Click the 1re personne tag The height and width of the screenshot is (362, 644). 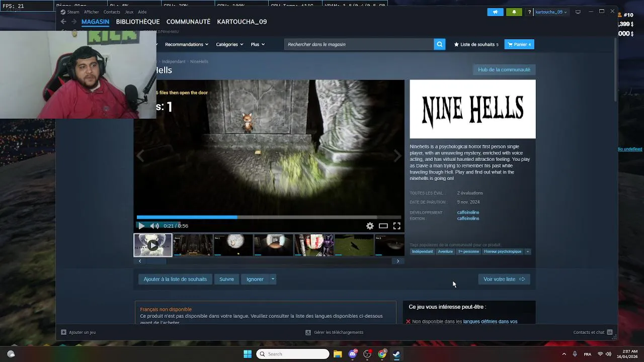pos(468,251)
